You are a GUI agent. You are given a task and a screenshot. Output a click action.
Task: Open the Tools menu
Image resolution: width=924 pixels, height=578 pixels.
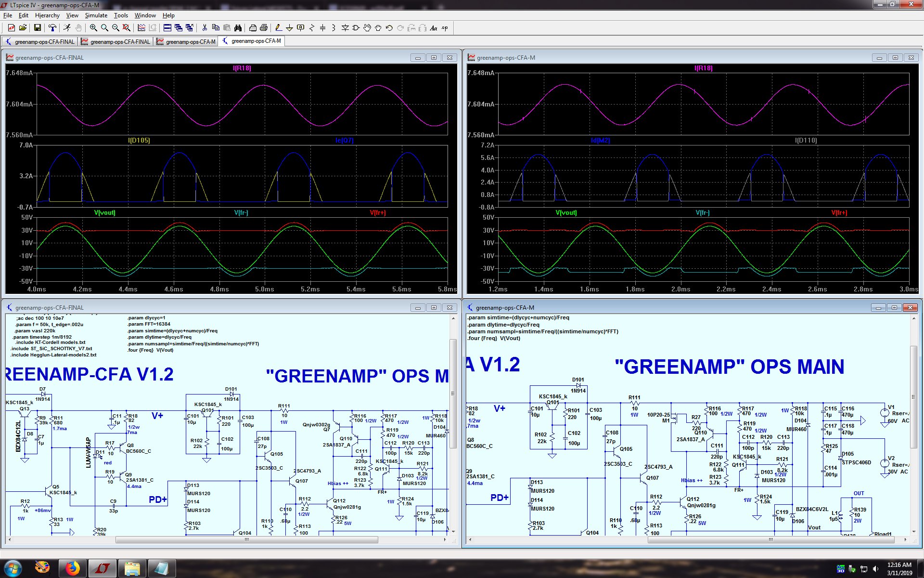121,15
